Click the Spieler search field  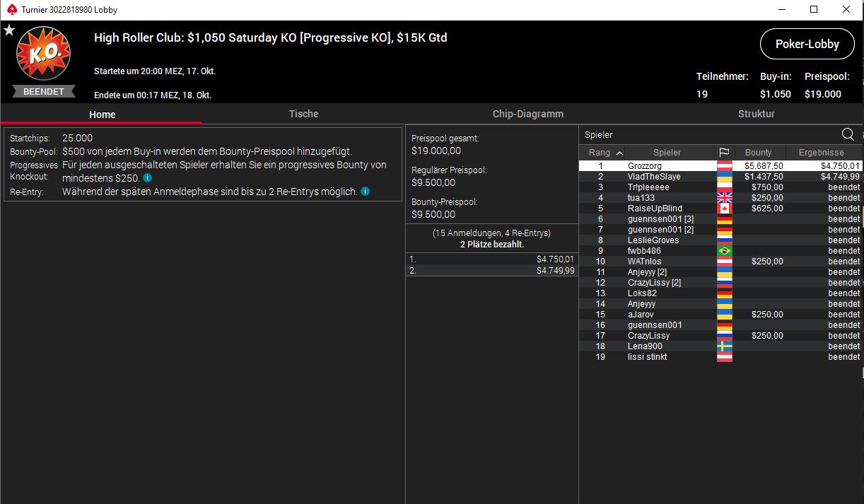(x=707, y=134)
